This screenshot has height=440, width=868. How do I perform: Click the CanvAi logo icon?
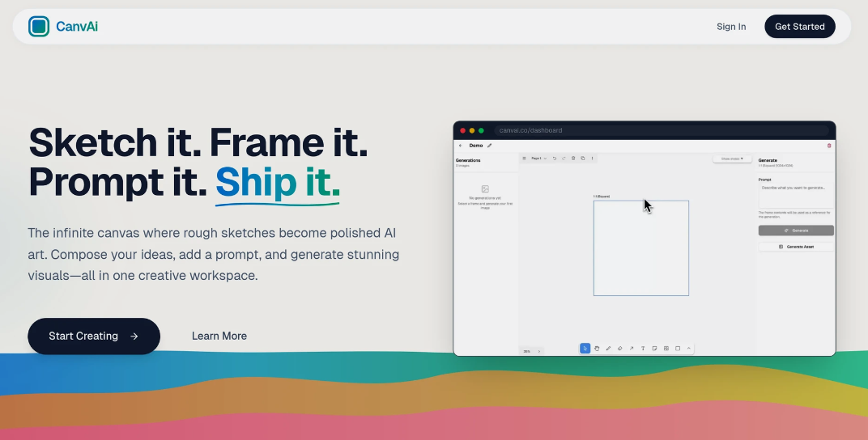(39, 27)
